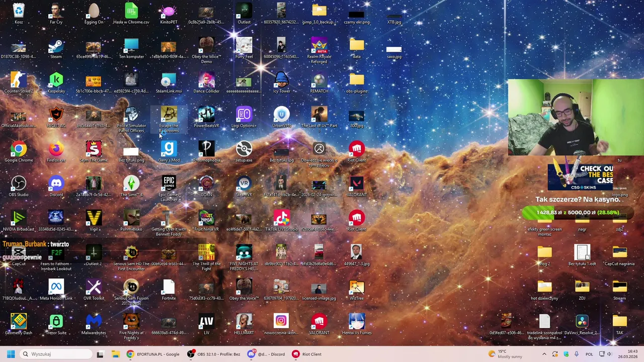Open the DaVinci Resolve shortcut
Viewport: 644px width, 362px height.
click(582, 325)
